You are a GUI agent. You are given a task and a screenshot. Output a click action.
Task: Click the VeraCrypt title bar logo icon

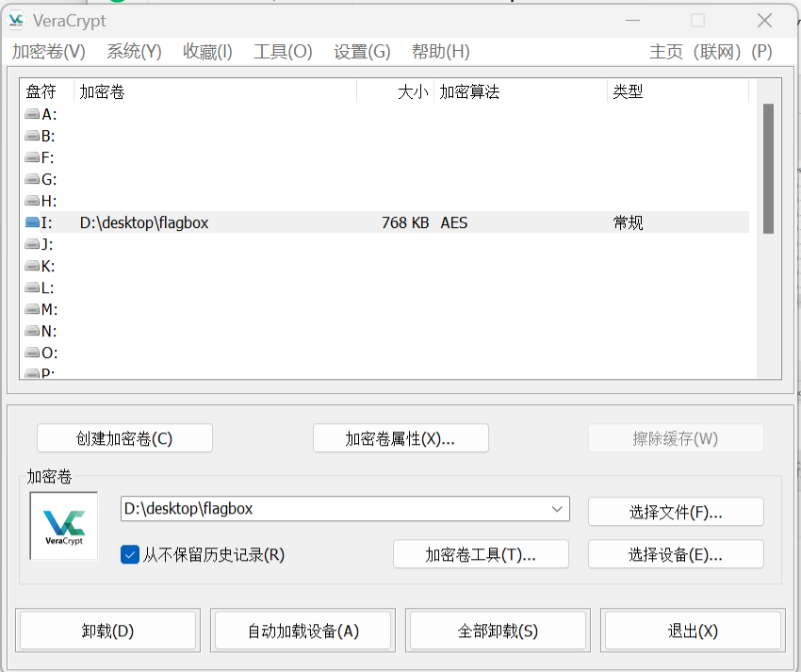tap(16, 20)
